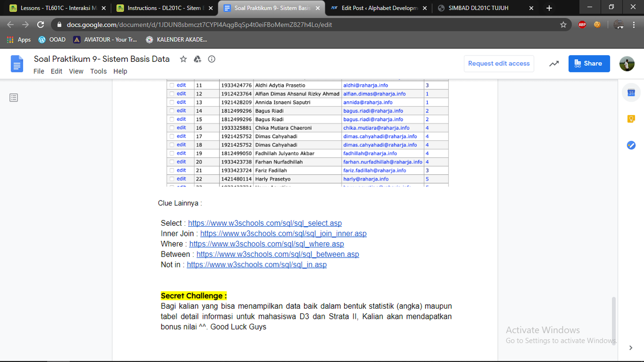The width and height of the screenshot is (644, 362).
Task: Go back in the browser
Action: pos(11,24)
